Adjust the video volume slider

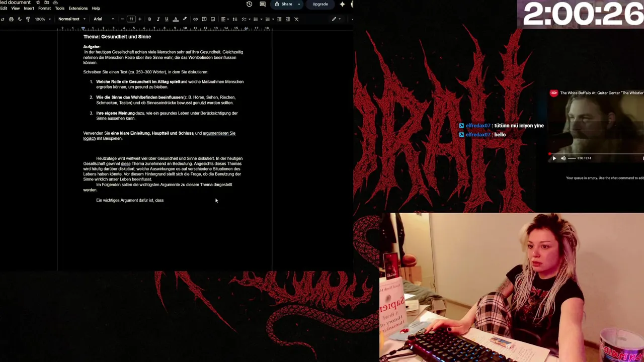pos(572,158)
